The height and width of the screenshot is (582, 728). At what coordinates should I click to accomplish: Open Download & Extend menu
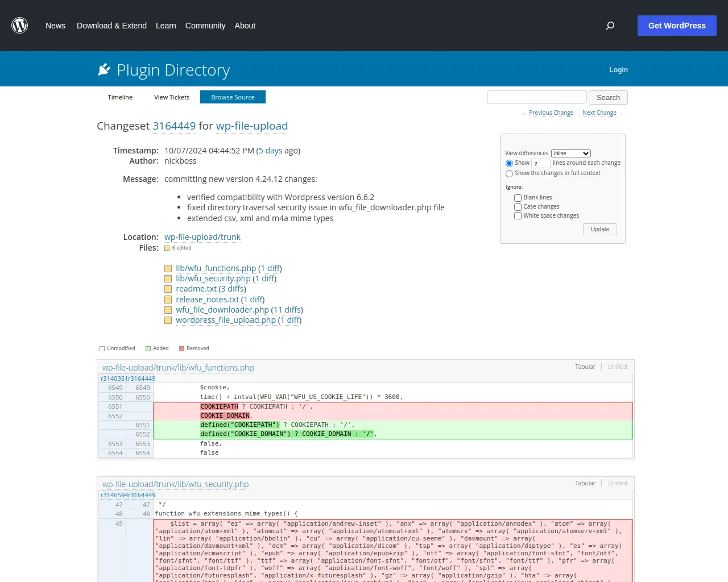(111, 26)
